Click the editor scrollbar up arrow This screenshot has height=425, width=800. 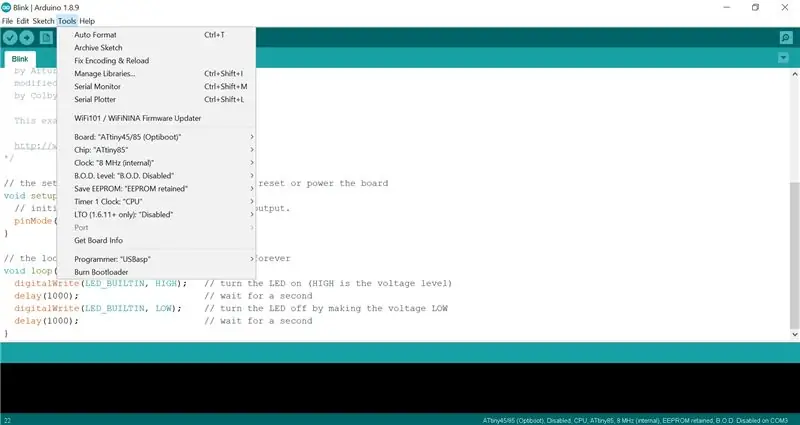coord(795,73)
